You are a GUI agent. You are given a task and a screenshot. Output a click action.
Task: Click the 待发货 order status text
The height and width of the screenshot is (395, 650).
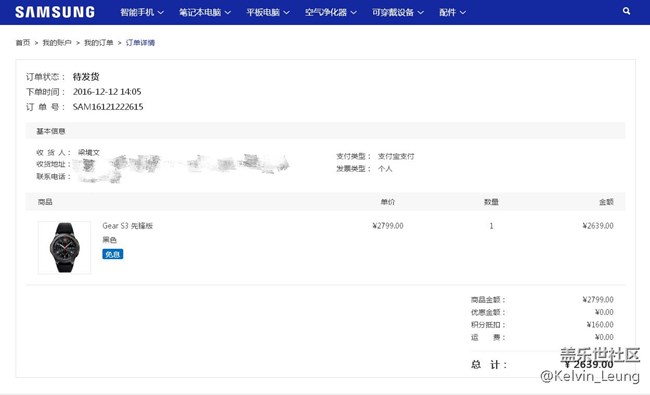[x=86, y=77]
